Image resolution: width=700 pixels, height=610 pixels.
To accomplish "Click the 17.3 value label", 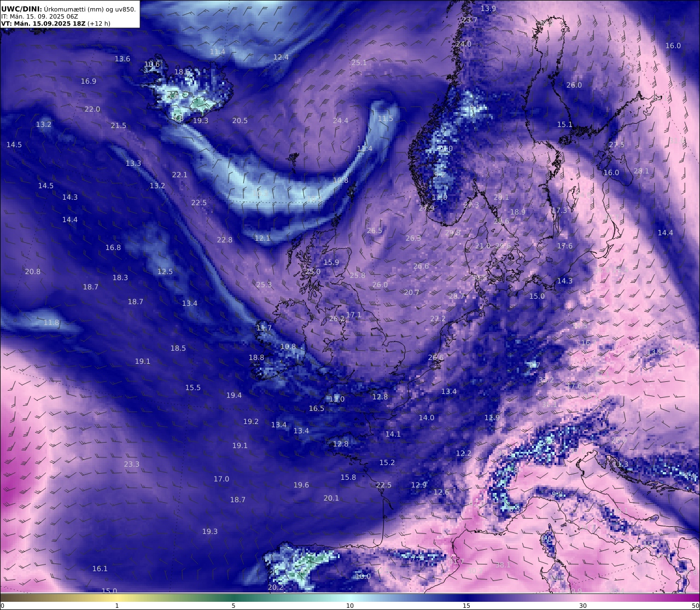I will coord(560,210).
